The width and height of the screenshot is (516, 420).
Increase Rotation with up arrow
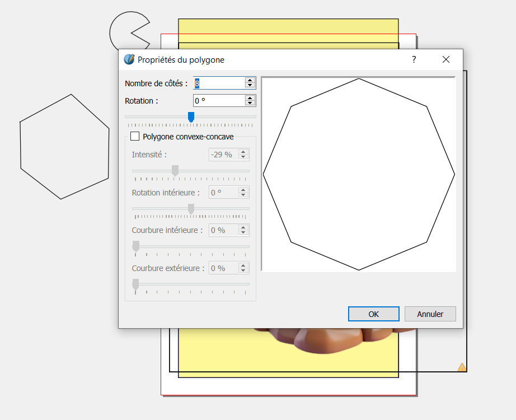point(250,98)
